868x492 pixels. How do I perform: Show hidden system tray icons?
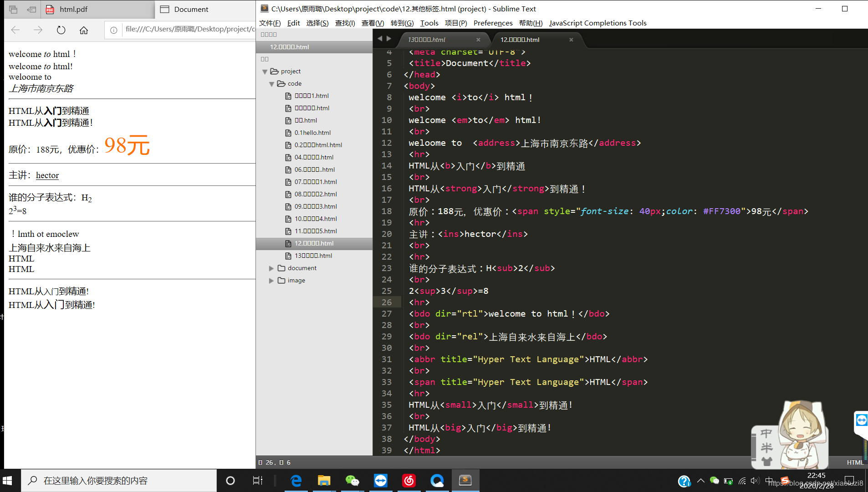[701, 481]
